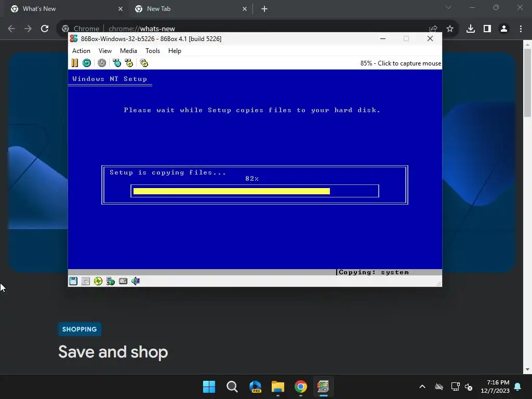Click the ACPI shutdown power icon
The height and width of the screenshot is (399, 532).
click(x=102, y=63)
